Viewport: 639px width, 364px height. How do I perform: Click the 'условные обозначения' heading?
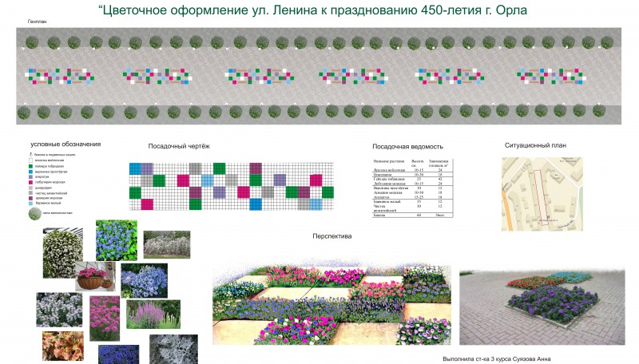click(65, 144)
